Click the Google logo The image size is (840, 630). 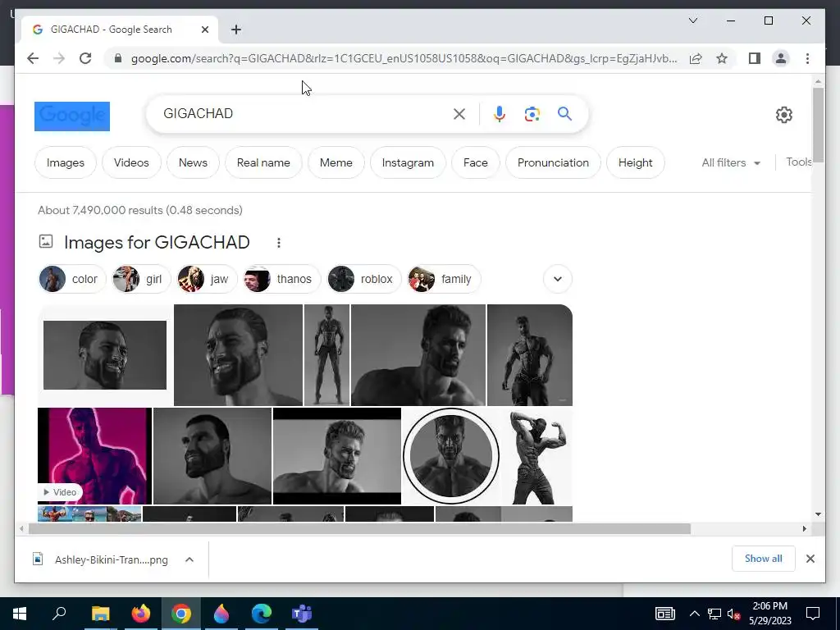(x=72, y=116)
